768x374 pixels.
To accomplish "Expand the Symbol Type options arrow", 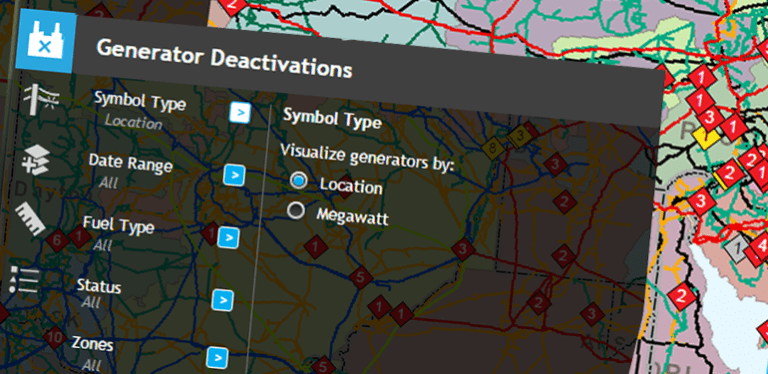I will pyautogui.click(x=240, y=113).
